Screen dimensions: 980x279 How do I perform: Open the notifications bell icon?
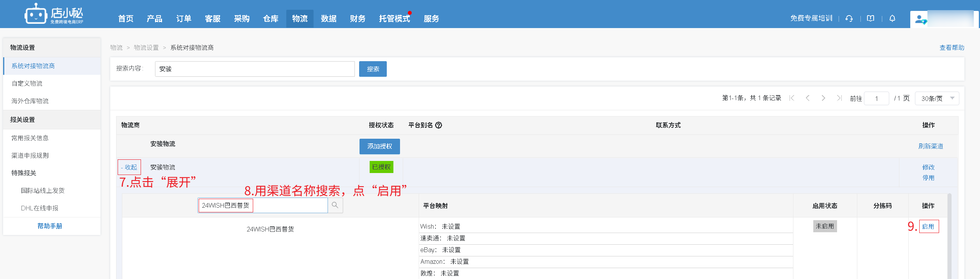tap(892, 19)
